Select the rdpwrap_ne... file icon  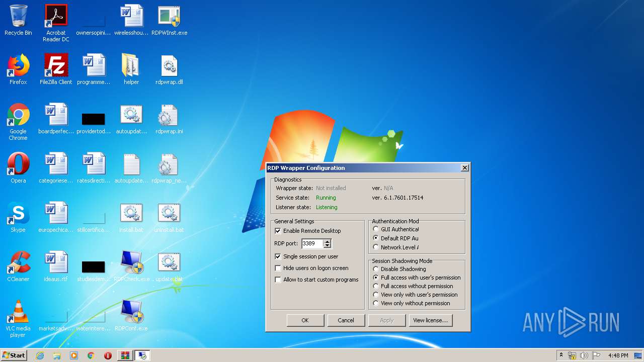coord(169,168)
